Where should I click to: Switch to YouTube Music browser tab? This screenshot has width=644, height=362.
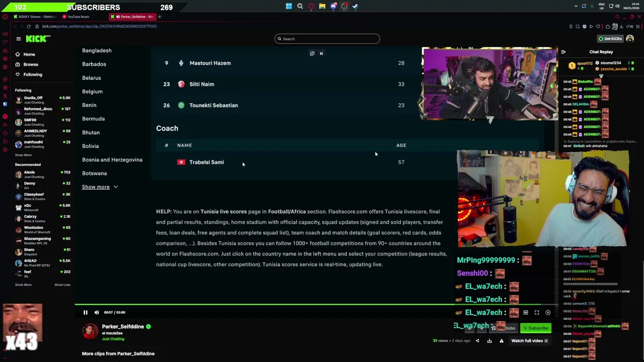(x=78, y=17)
